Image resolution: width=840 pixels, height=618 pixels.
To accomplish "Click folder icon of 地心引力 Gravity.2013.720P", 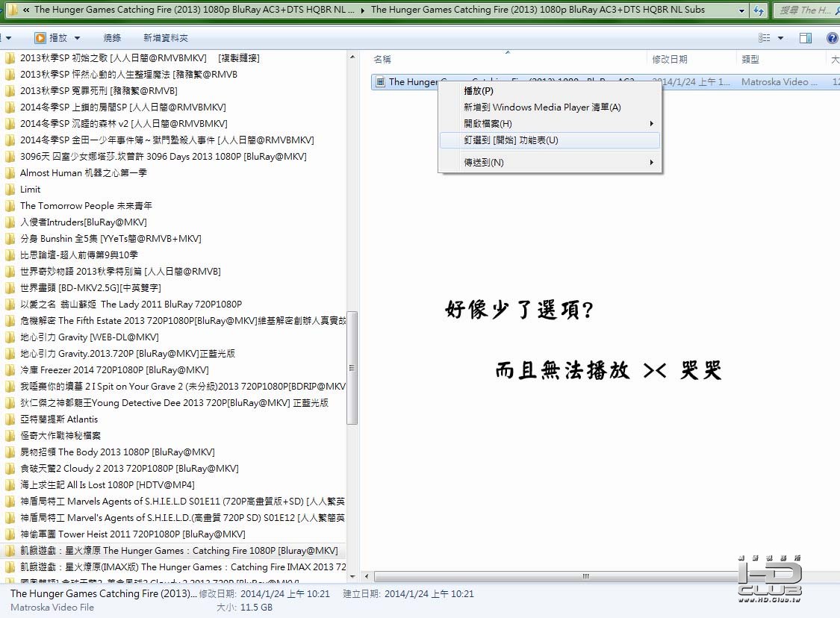I will tap(10, 354).
